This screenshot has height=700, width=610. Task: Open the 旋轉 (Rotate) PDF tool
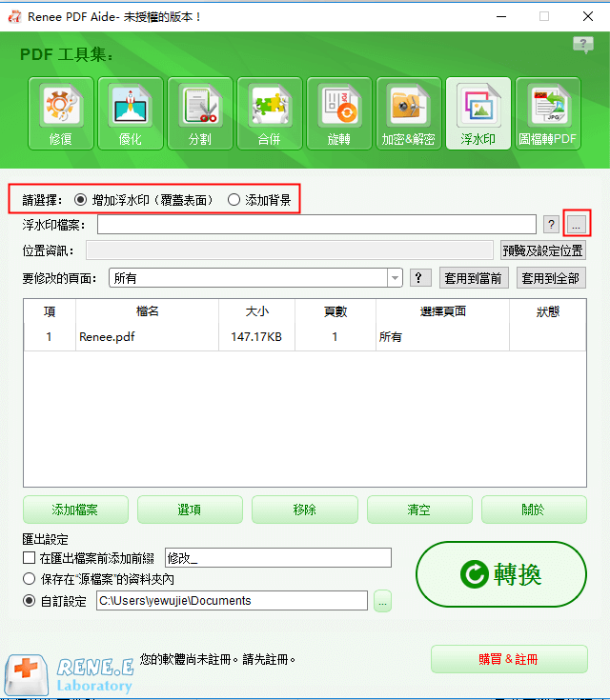coord(339,113)
